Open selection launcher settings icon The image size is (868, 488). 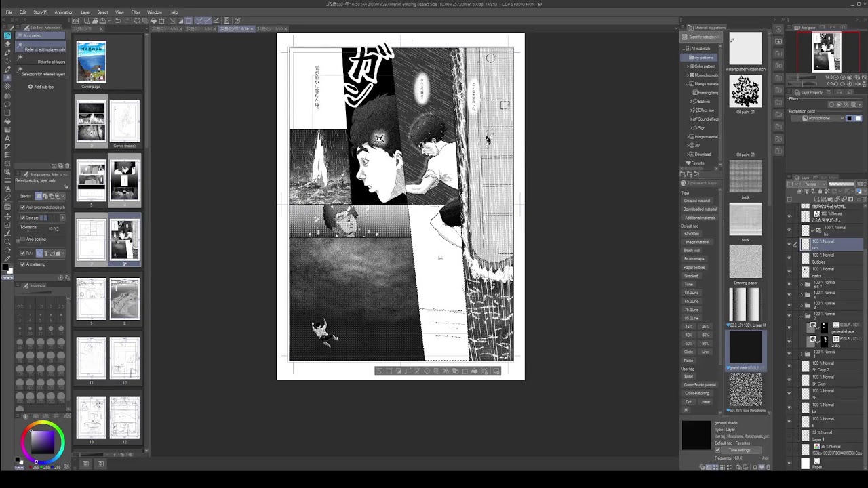tap(496, 371)
